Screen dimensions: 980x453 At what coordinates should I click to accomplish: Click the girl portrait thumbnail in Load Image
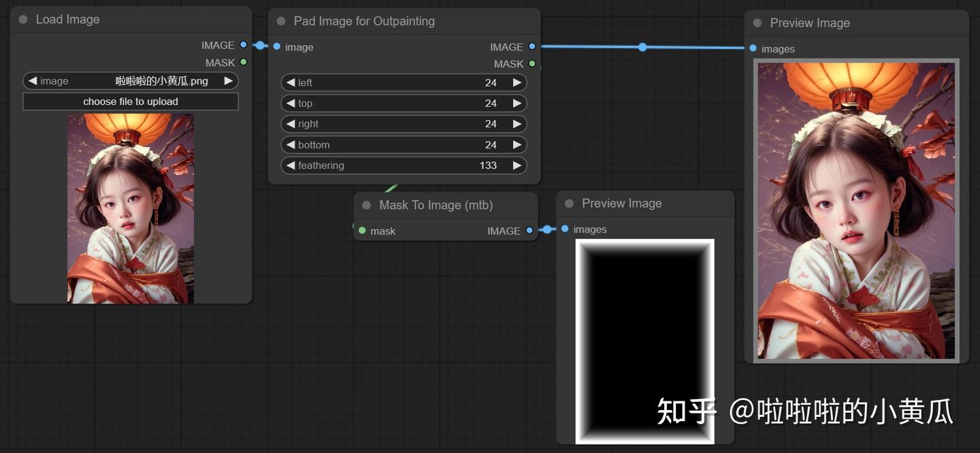point(131,208)
